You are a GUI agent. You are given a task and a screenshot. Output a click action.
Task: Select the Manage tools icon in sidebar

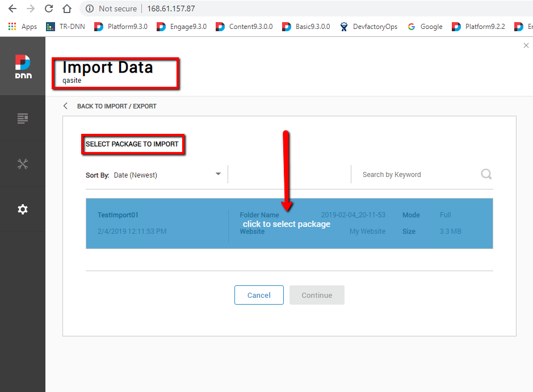click(x=23, y=163)
